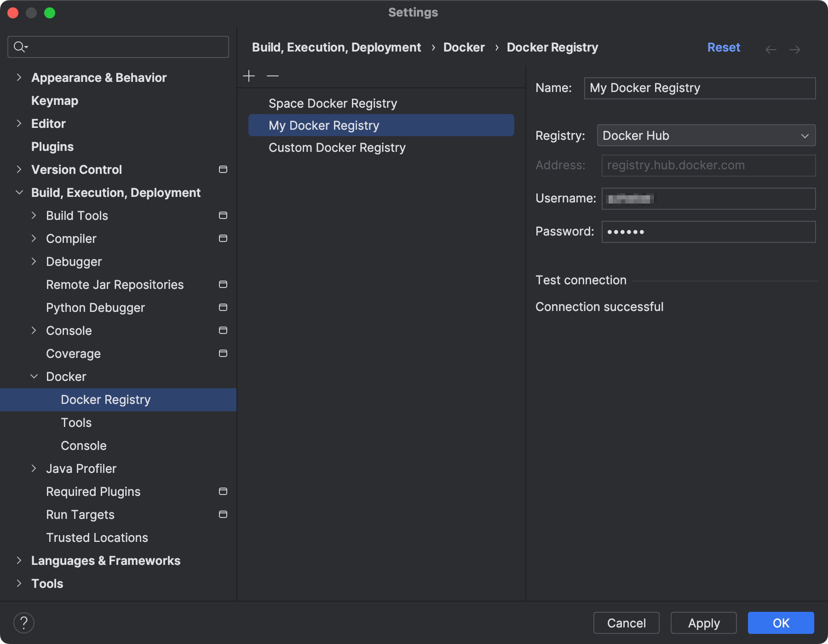Viewport: 828px width, 644px height.
Task: Click the icon beside Run Targets
Action: [223, 514]
